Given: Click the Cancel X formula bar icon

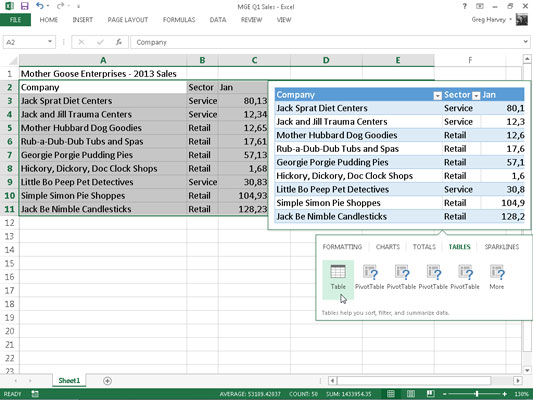Looking at the screenshot, I should pyautogui.click(x=81, y=42).
